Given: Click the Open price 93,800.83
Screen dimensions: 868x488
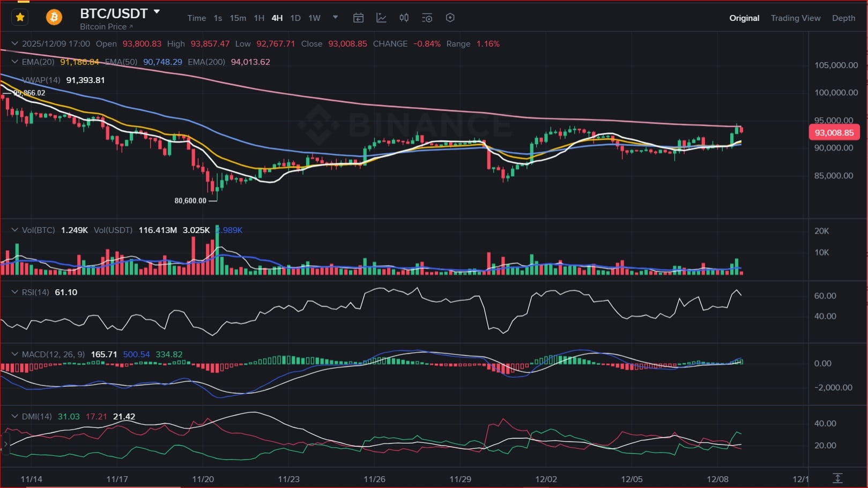Looking at the screenshot, I should point(142,43).
